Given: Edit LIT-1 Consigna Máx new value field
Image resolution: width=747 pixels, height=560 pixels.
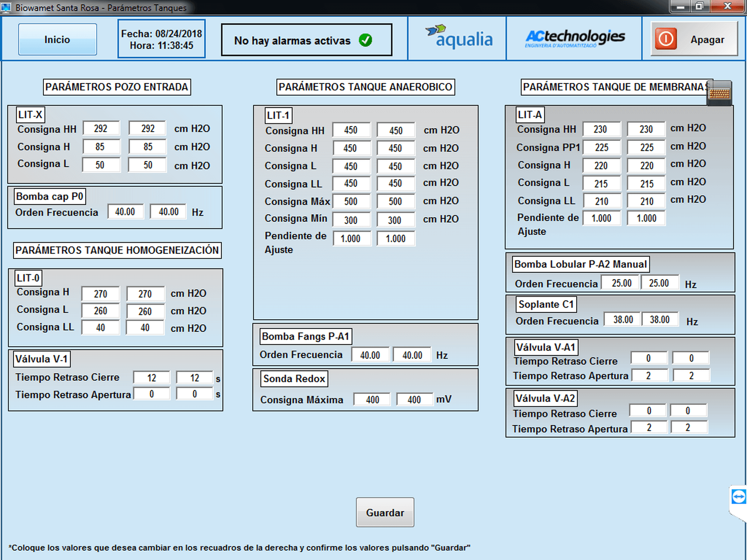Looking at the screenshot, I should click(x=395, y=201).
